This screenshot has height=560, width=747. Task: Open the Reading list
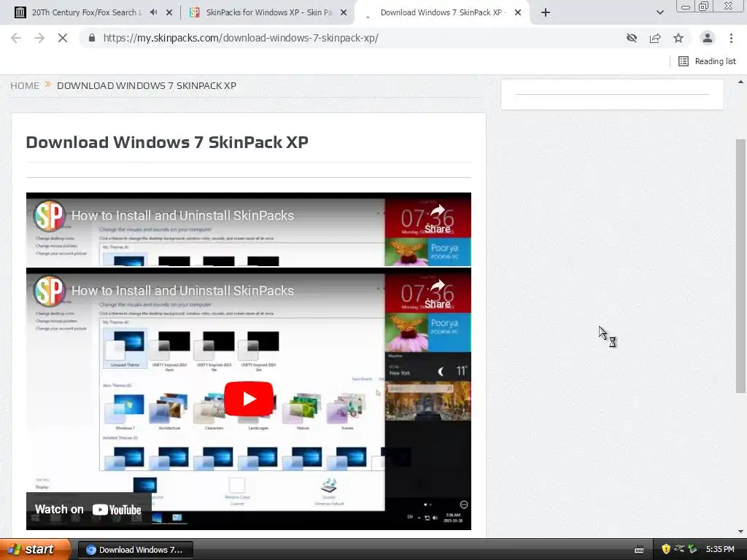click(707, 61)
